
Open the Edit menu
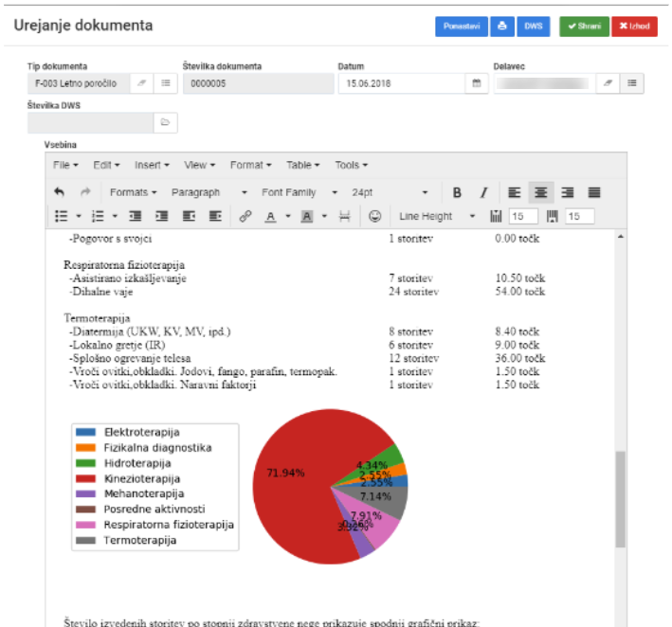106,166
